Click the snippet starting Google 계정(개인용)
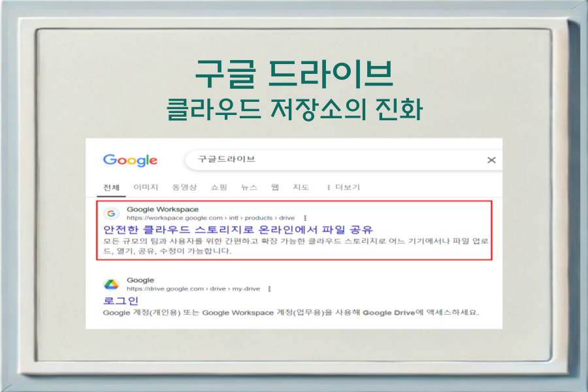This screenshot has height=392, width=588. tap(291, 312)
